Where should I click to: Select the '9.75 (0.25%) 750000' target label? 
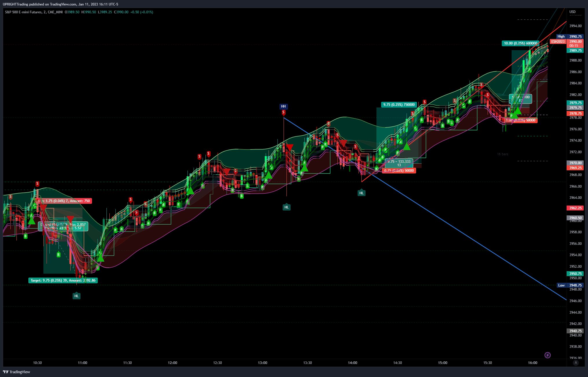[x=399, y=105]
